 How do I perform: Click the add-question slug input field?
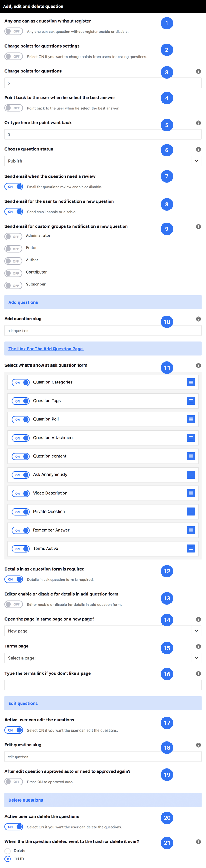click(103, 330)
